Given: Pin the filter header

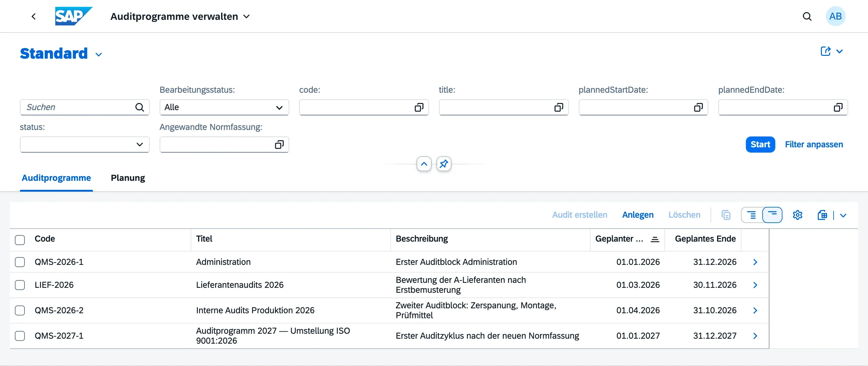Looking at the screenshot, I should (444, 164).
